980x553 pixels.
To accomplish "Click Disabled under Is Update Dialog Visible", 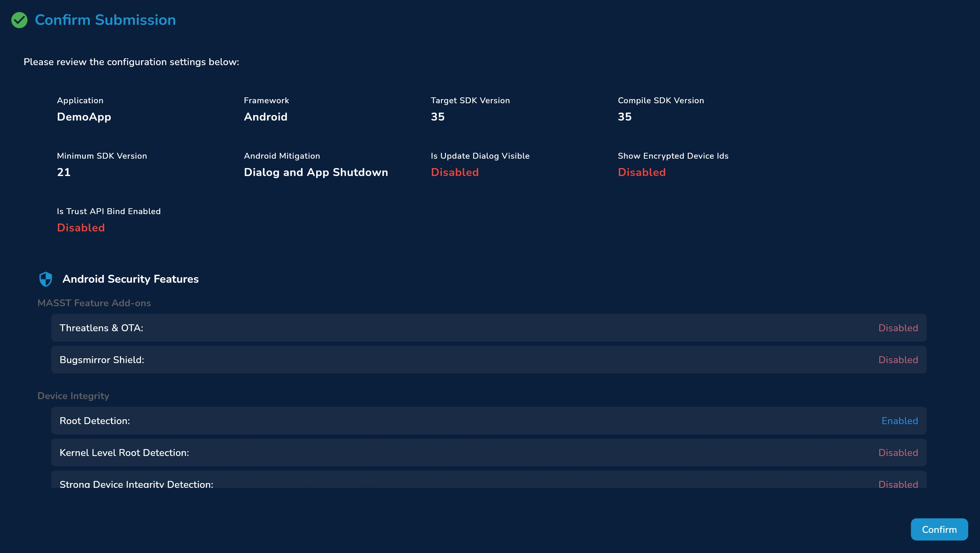I will [x=455, y=173].
